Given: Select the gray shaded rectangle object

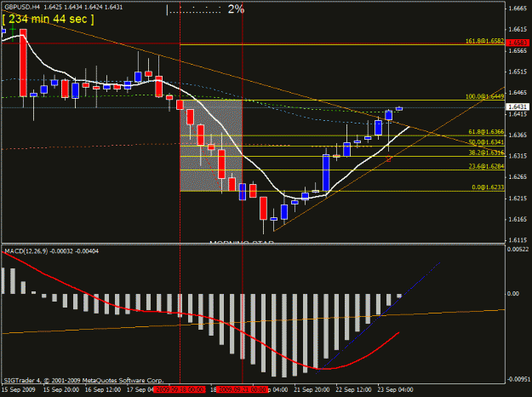Looking at the screenshot, I should [x=211, y=146].
